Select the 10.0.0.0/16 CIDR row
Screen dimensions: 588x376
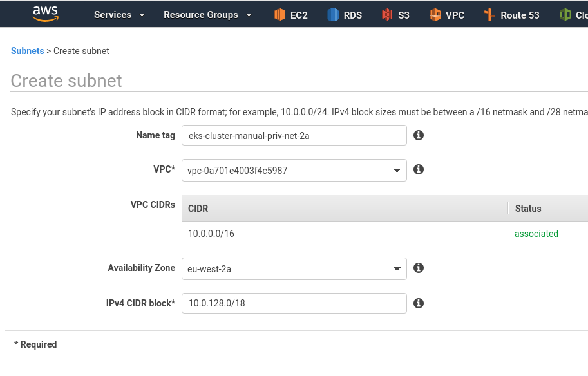click(x=384, y=234)
